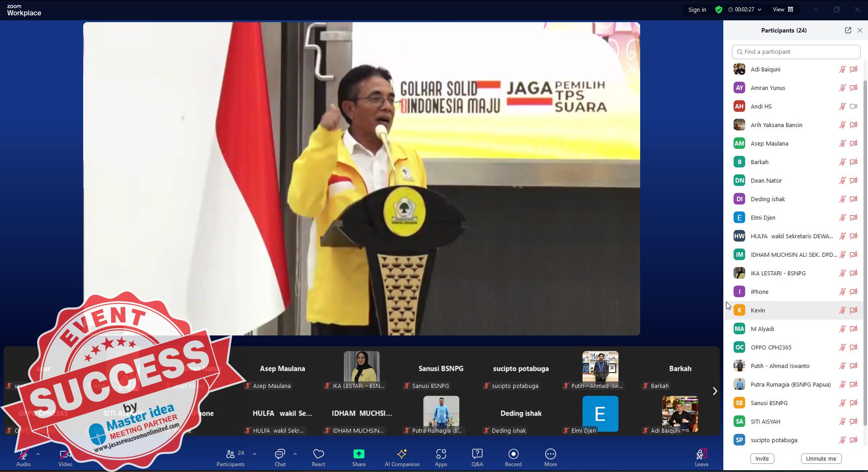The width and height of the screenshot is (868, 472).
Task: Expand the Chat options chevron
Action: [295, 453]
